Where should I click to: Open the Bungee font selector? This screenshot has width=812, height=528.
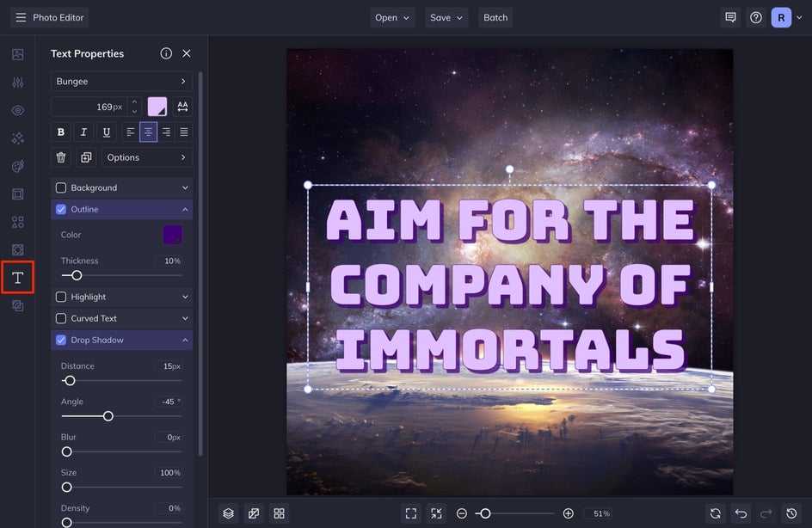tap(121, 82)
